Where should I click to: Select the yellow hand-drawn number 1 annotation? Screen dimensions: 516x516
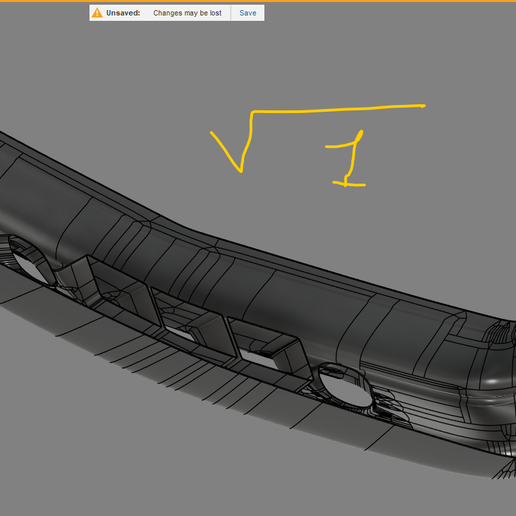click(x=347, y=159)
